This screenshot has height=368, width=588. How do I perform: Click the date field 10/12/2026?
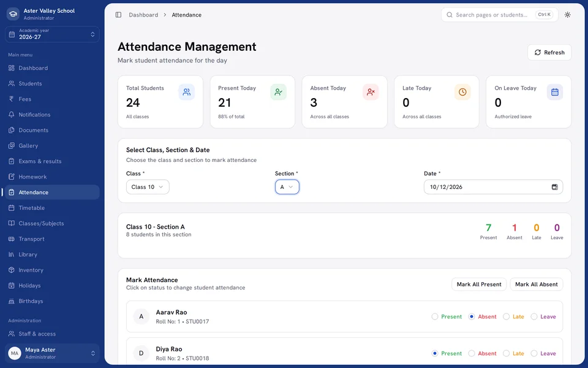493,187
